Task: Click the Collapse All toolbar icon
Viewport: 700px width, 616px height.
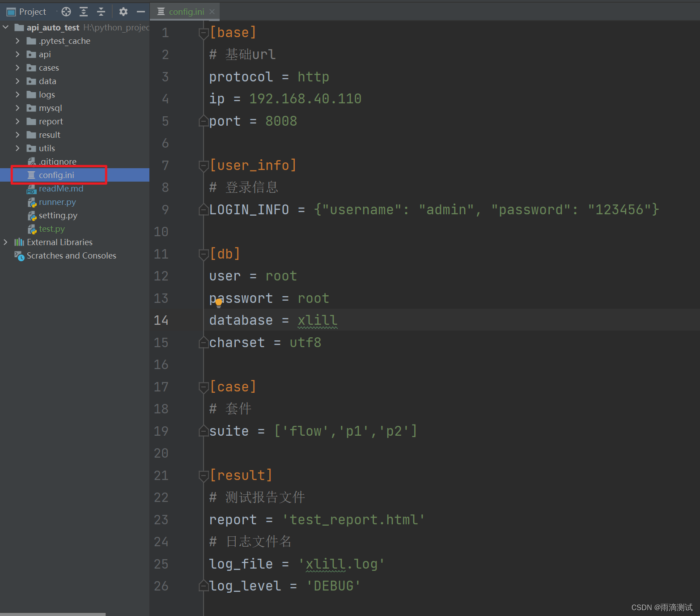Action: click(101, 12)
